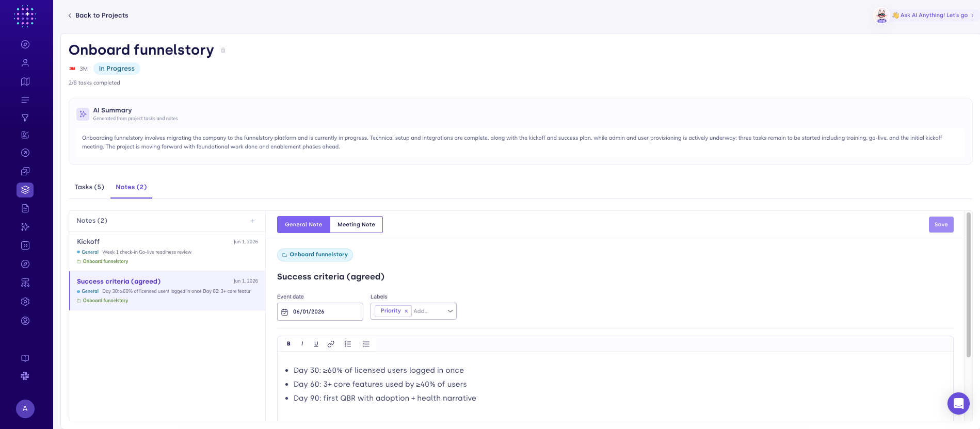Image resolution: width=980 pixels, height=429 pixels.
Task: Click the In Progress status badge
Action: [x=117, y=69]
